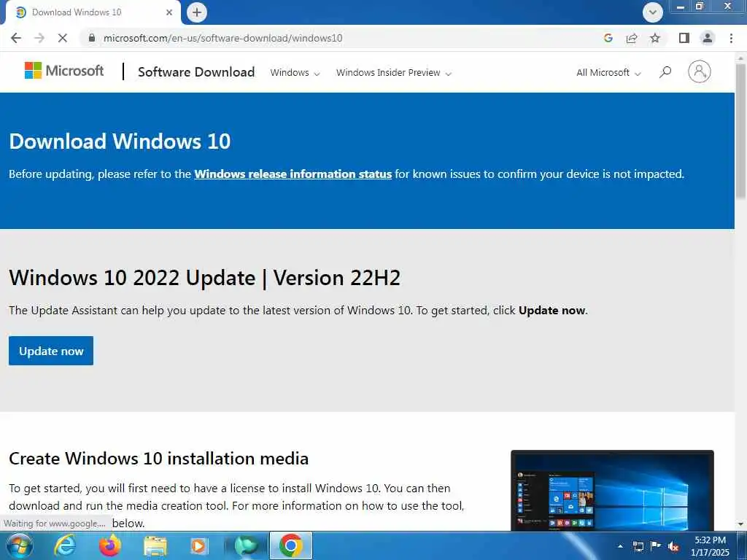Viewport: 747px width, 560px height.
Task: Click the share page icon
Action: tap(632, 38)
